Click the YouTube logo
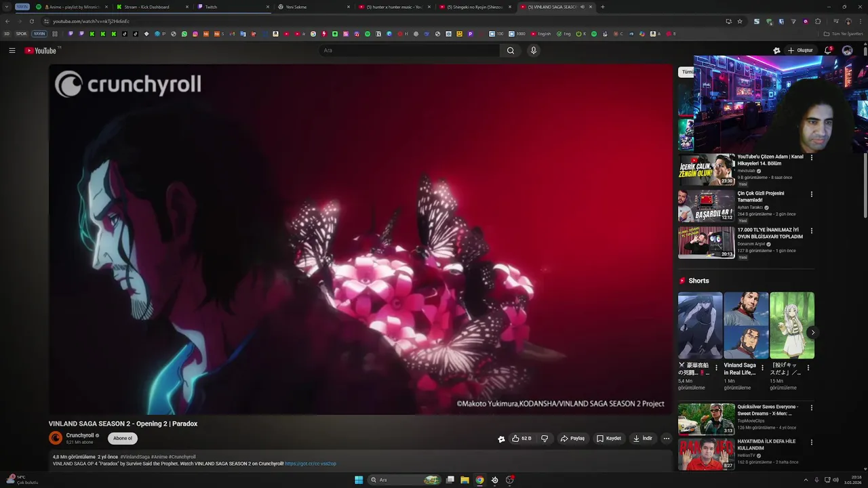868x488 pixels. point(41,51)
